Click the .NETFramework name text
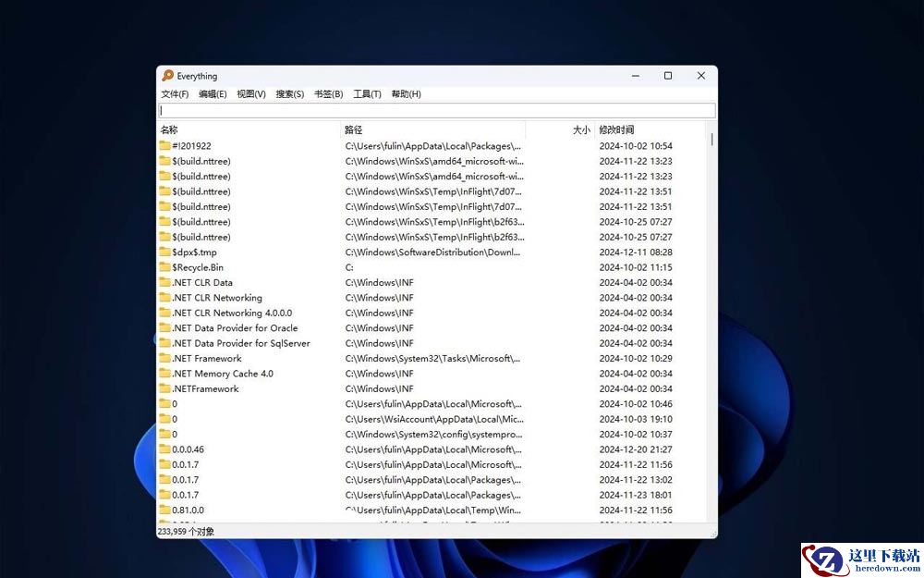 pyautogui.click(x=205, y=388)
